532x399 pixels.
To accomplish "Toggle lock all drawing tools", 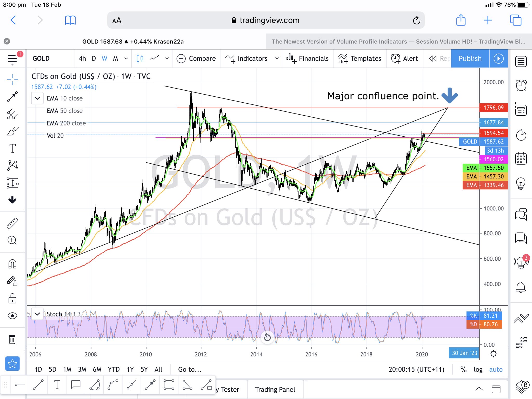I will [12, 298].
